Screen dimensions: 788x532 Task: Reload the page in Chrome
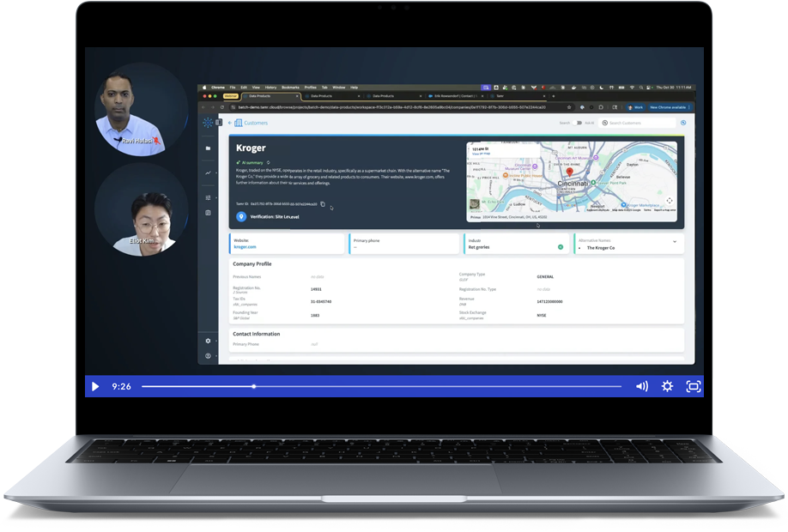coord(222,107)
